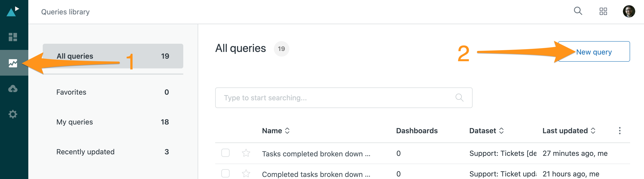Open Settings using the gear icon
Image resolution: width=644 pixels, height=179 pixels.
[x=13, y=114]
